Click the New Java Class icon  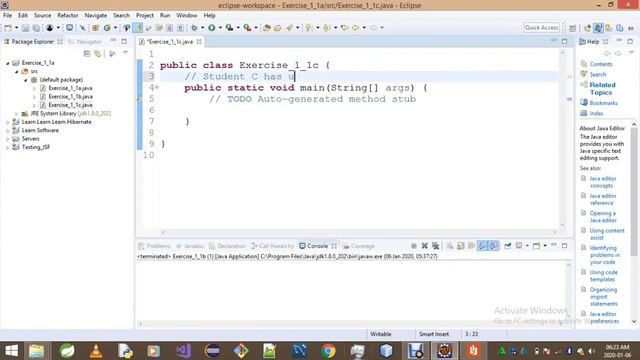tap(107, 28)
